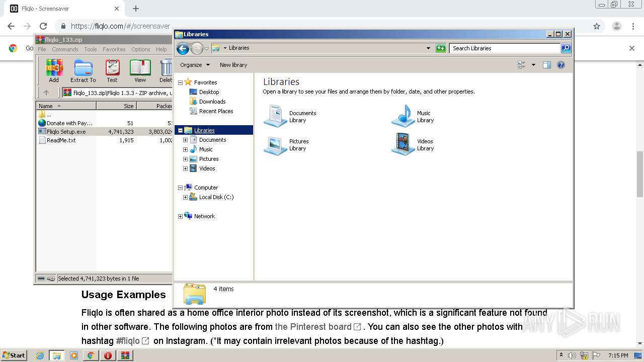Image resolution: width=644 pixels, height=362 pixels.
Task: Click Chrome address bar URL
Action: [120, 26]
